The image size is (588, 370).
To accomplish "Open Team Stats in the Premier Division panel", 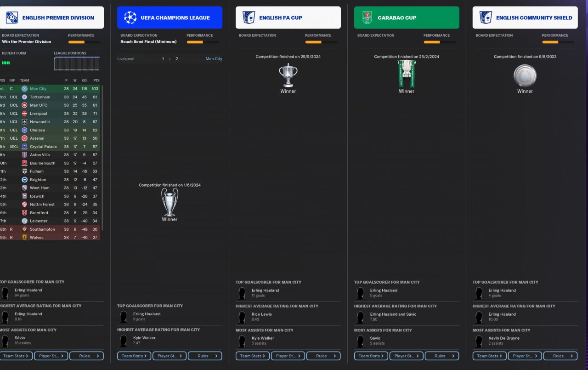I will [16, 356].
